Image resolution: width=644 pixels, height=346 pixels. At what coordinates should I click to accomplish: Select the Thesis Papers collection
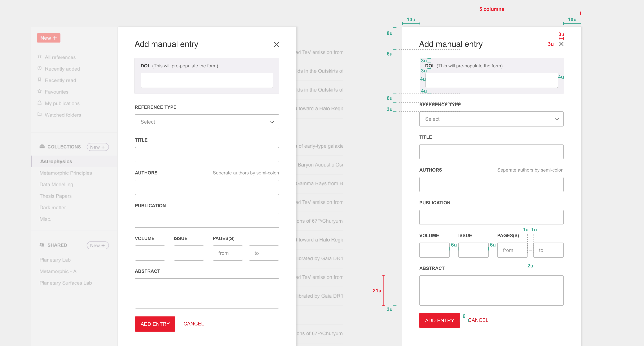[x=56, y=196]
